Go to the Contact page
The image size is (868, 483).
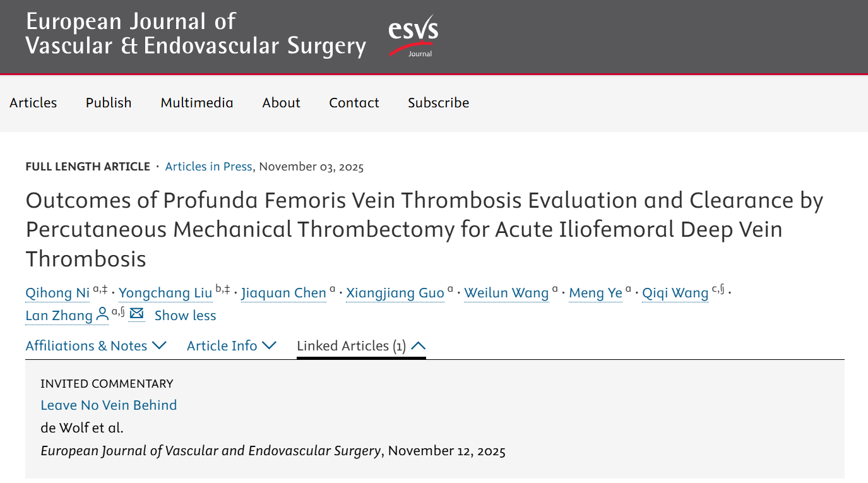click(354, 103)
